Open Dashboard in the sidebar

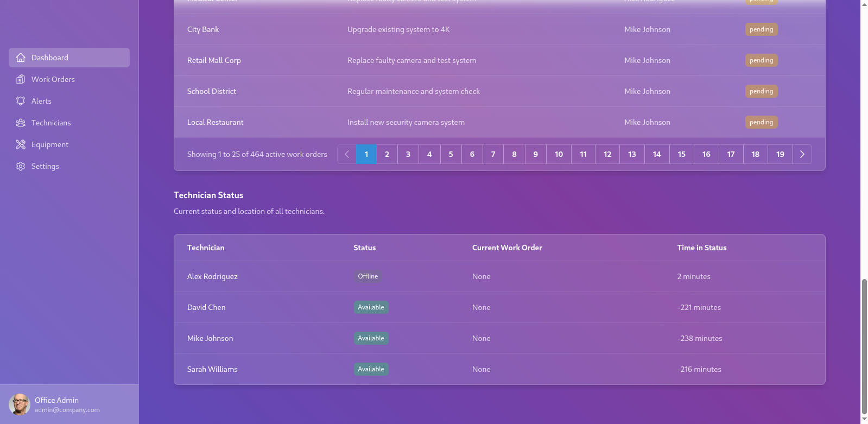(69, 58)
